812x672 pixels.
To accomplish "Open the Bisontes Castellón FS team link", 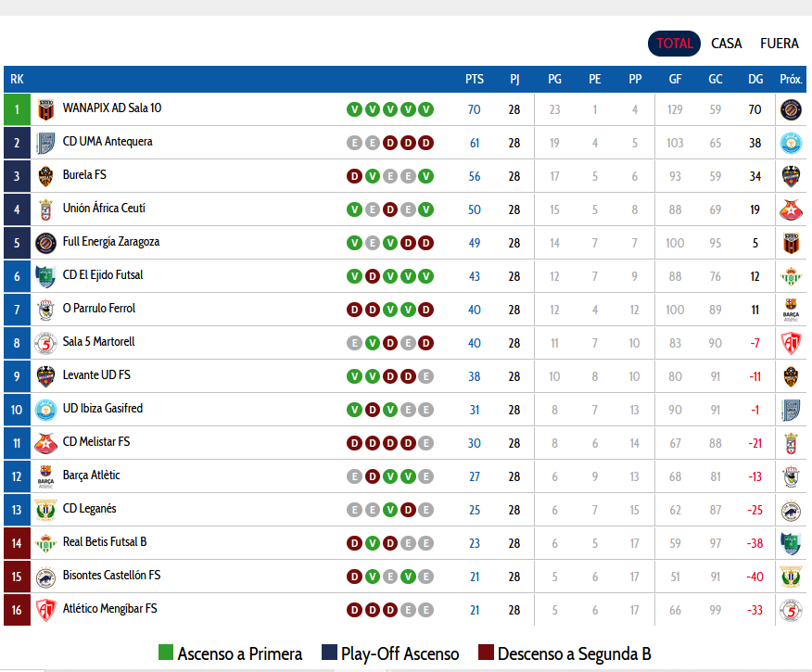I will 112,576.
